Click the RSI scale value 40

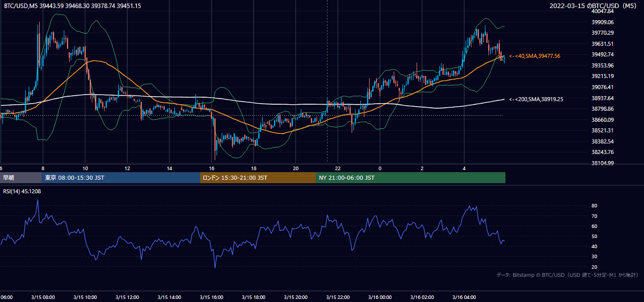[595, 246]
